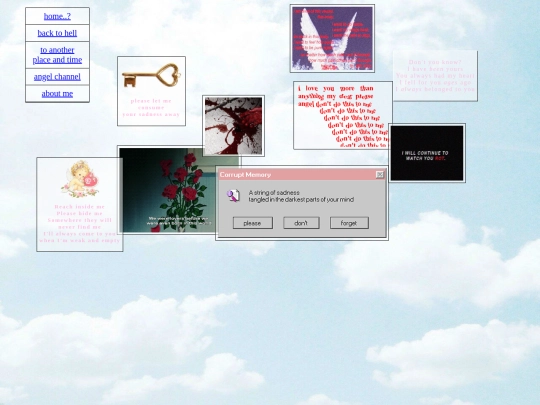Viewport: 540px width, 405px height.
Task: Open the white angel wings thumbnail
Action: tap(332, 38)
